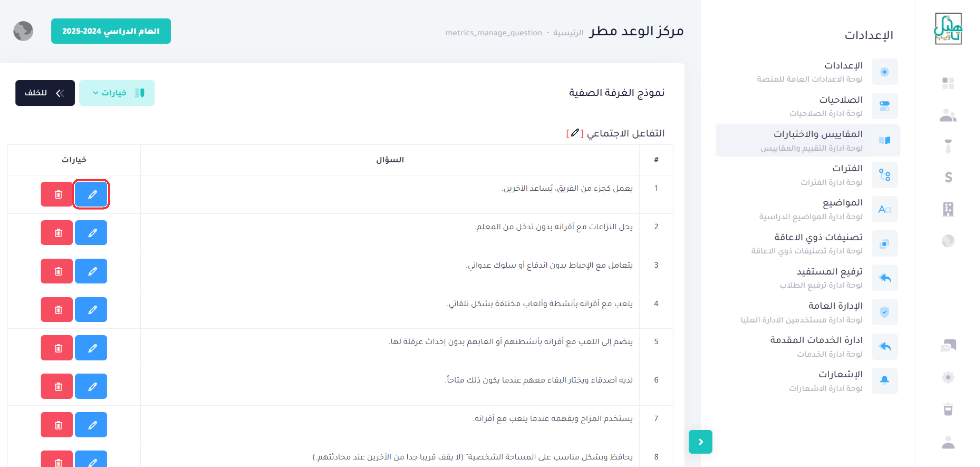This screenshot has width=980, height=467.
Task: Open الإعدادات general settings menu item
Action: [808, 72]
